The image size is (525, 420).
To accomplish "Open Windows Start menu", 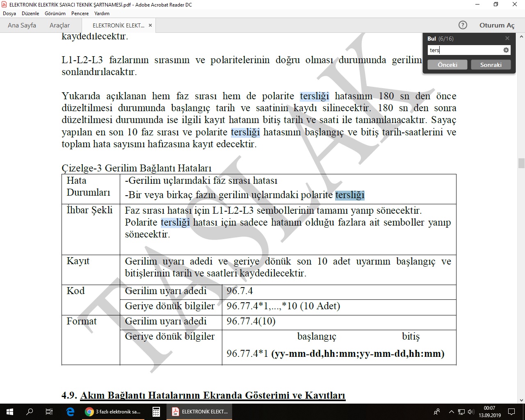I will click(10, 412).
